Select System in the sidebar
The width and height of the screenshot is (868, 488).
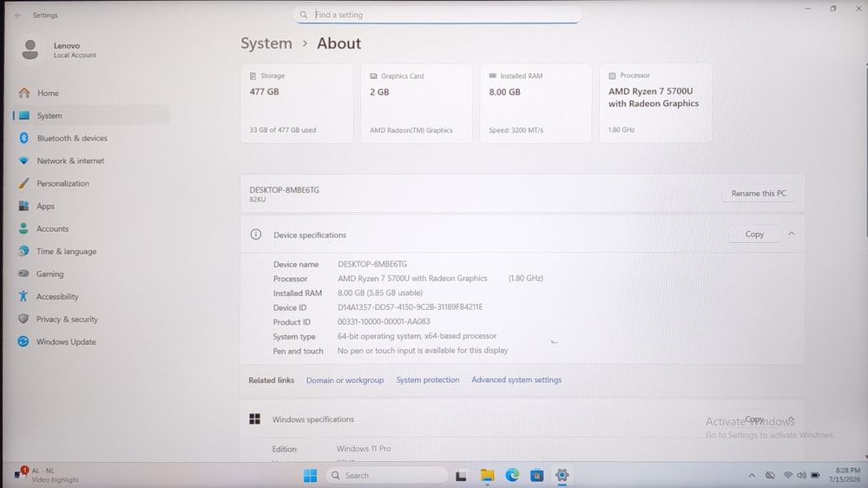point(91,115)
